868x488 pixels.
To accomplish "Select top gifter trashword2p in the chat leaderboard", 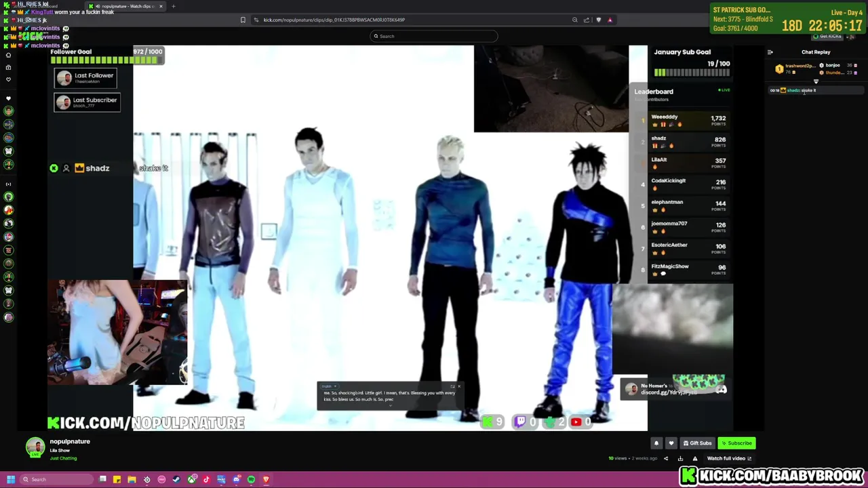I will tap(795, 68).
